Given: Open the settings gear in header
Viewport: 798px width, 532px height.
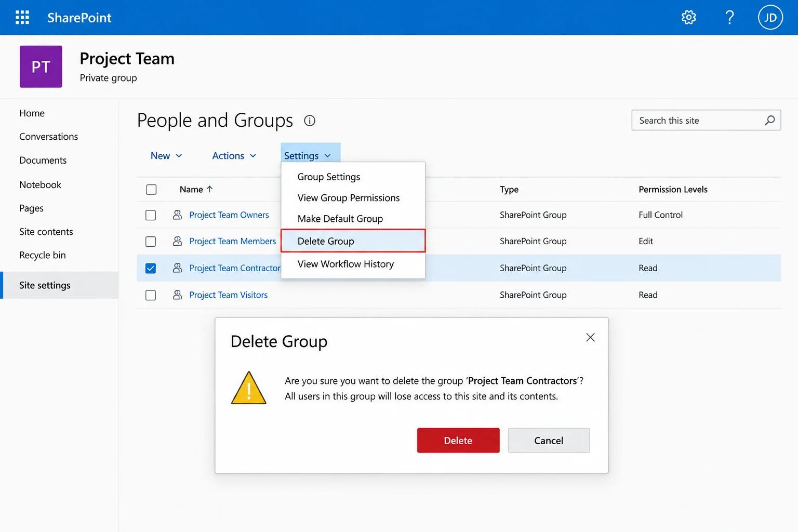Looking at the screenshot, I should pyautogui.click(x=688, y=18).
